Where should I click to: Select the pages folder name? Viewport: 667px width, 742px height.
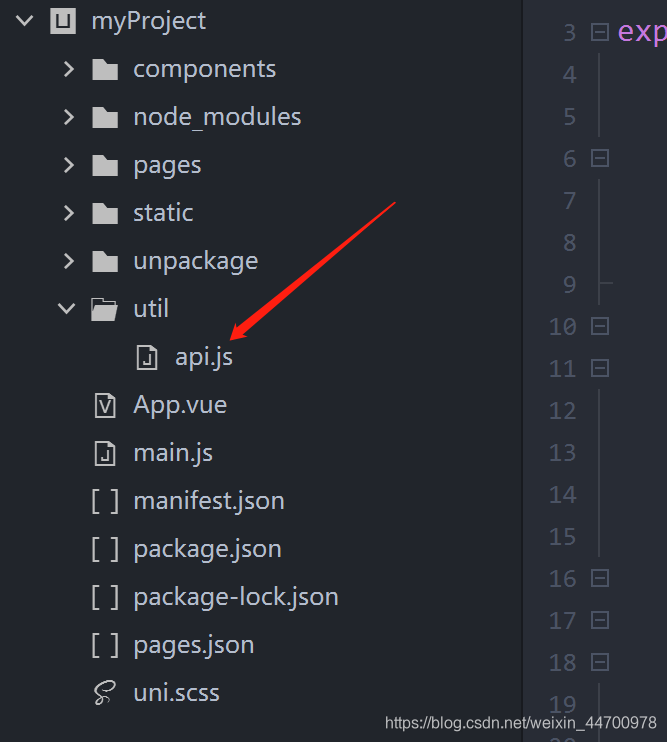pos(167,166)
